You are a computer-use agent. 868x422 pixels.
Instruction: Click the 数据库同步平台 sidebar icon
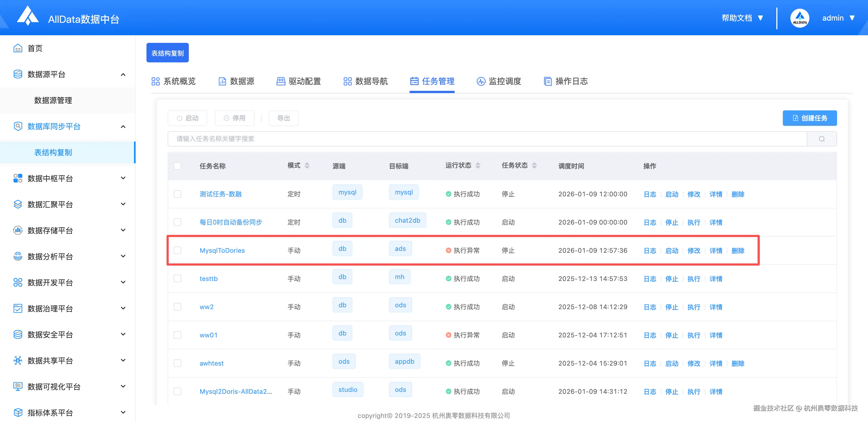point(18,126)
